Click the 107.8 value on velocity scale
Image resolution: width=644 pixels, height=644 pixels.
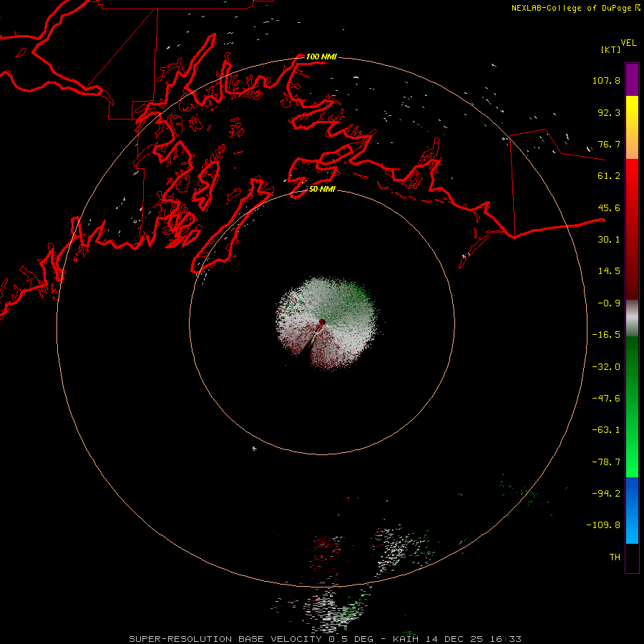(606, 80)
